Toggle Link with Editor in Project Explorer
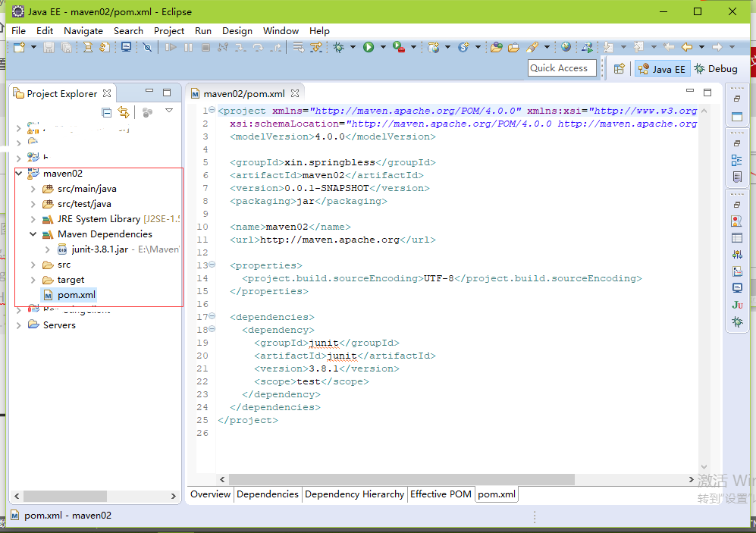Viewport: 756px width, 533px height. coord(124,113)
